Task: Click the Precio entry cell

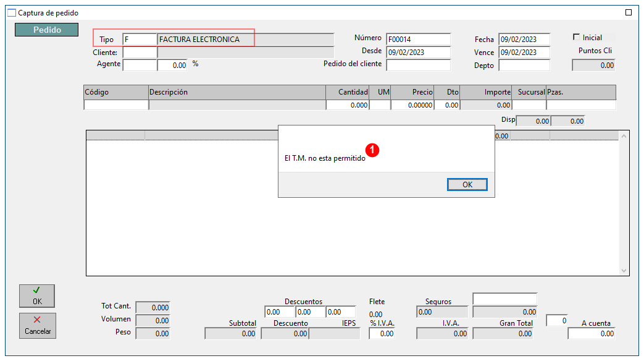Action: pos(412,105)
